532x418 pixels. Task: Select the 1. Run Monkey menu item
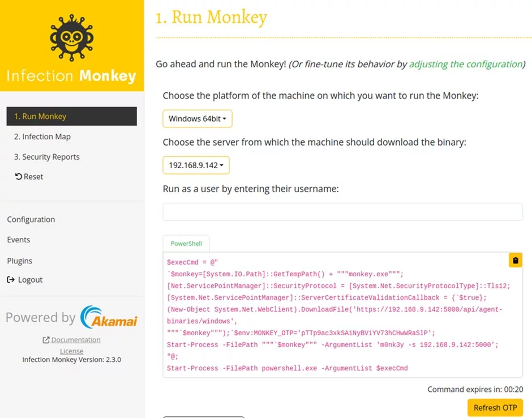pos(71,116)
